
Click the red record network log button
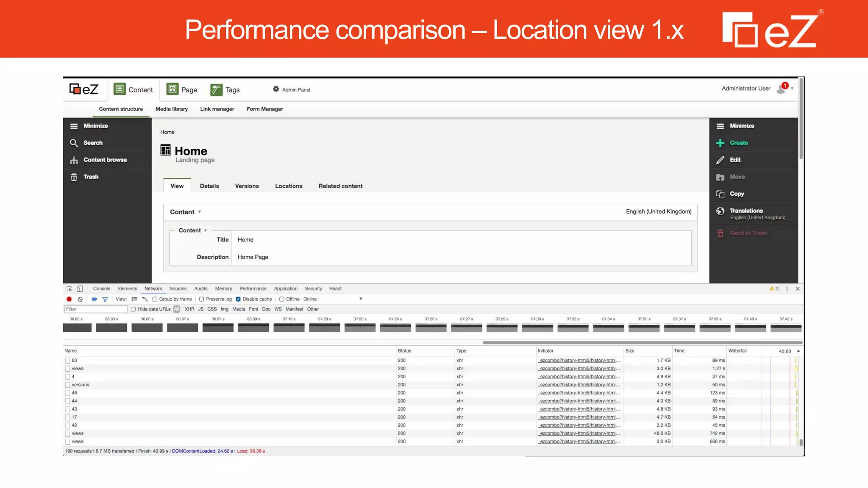pos(69,299)
